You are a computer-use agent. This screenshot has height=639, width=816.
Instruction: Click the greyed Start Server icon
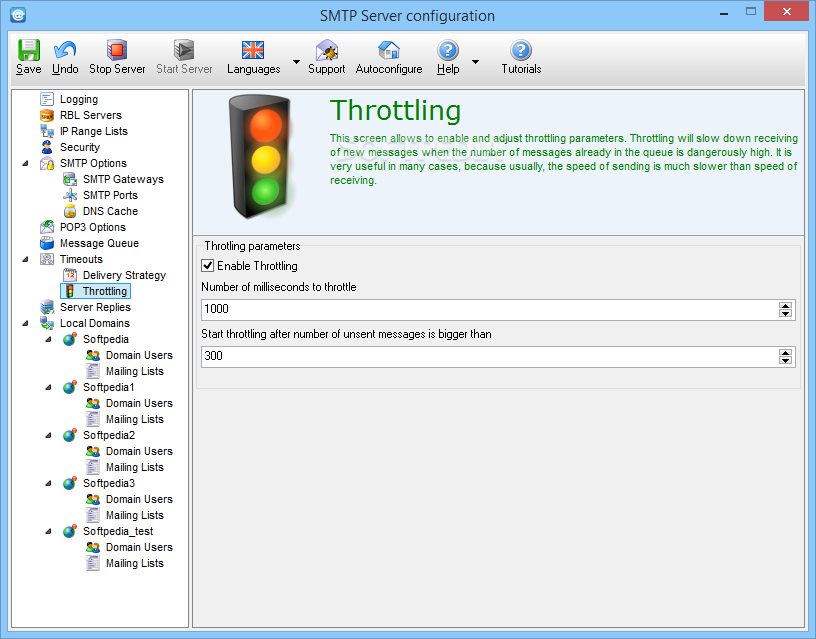pyautogui.click(x=184, y=50)
